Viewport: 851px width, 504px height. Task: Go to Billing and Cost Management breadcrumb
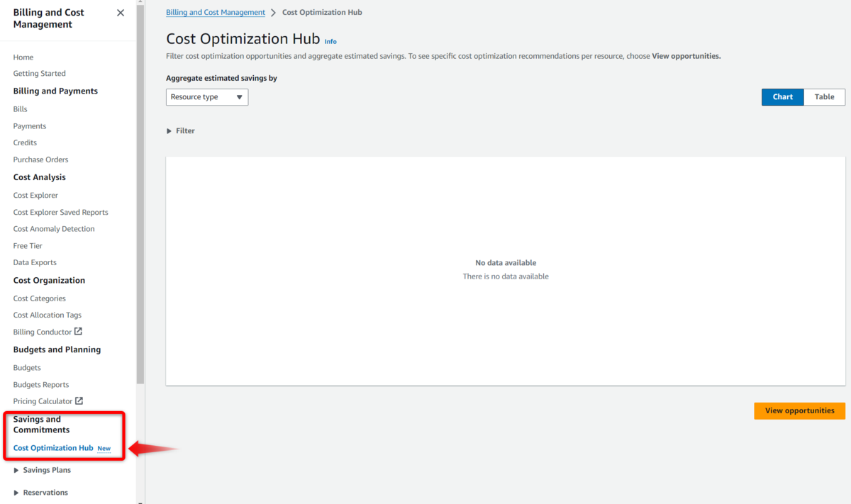216,13
